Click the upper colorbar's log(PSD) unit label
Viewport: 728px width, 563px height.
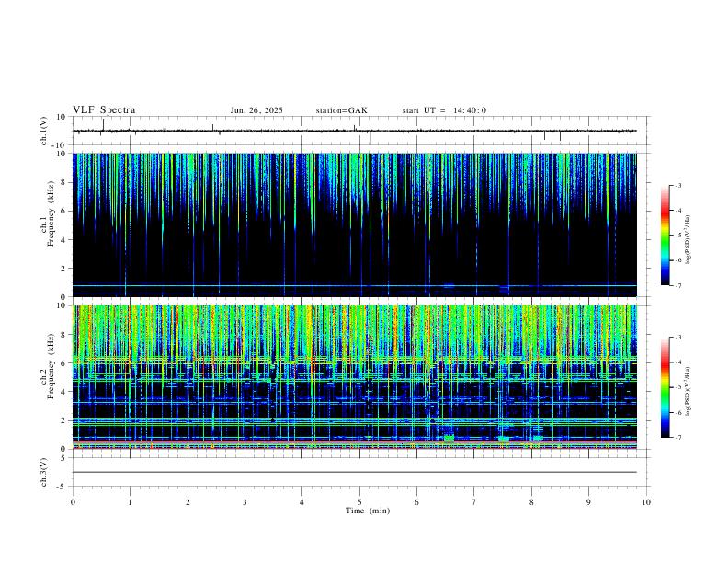click(688, 240)
